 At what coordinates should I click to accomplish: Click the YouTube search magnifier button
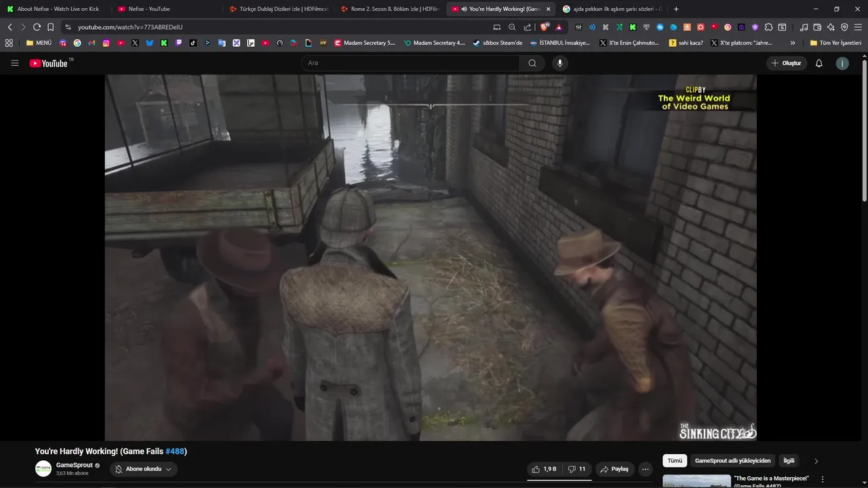(532, 63)
